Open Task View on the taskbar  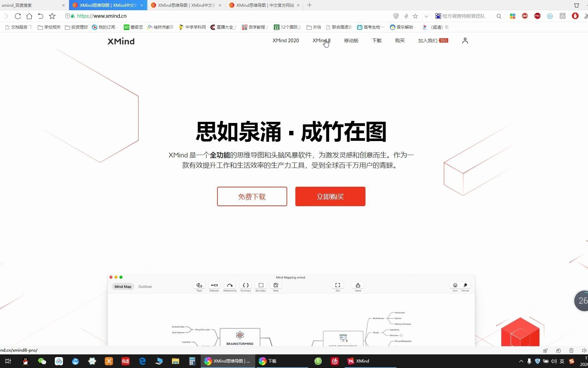pyautogui.click(x=8, y=361)
